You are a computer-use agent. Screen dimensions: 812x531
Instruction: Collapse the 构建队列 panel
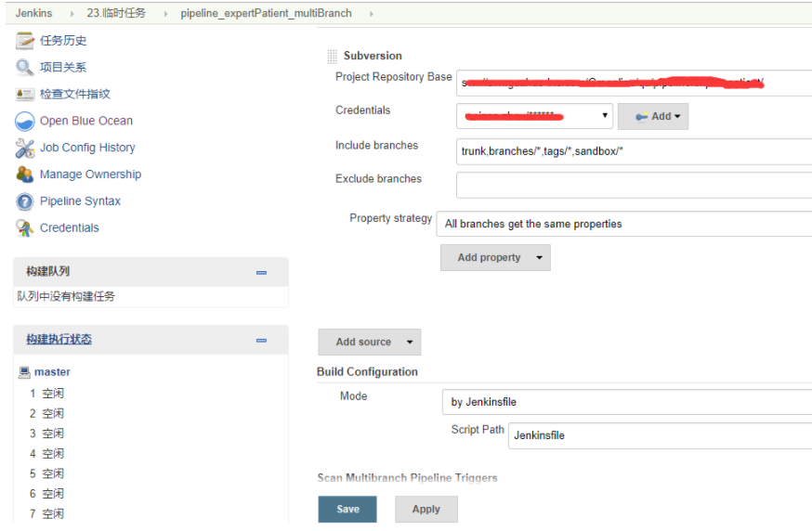pos(261,272)
